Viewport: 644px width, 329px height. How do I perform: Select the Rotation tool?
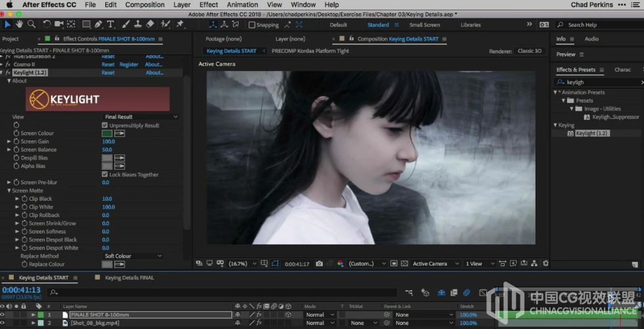(47, 24)
